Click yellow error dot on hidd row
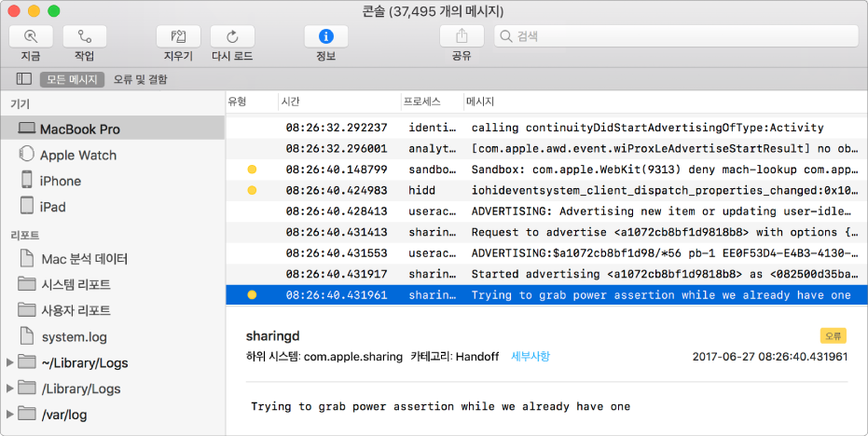868x436 pixels. coord(252,190)
